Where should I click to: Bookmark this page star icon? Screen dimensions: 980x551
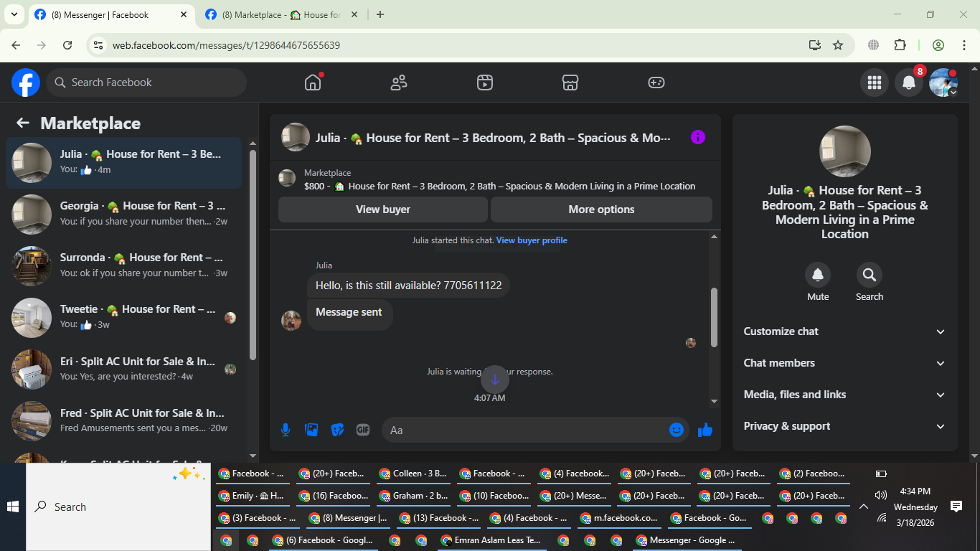(838, 45)
